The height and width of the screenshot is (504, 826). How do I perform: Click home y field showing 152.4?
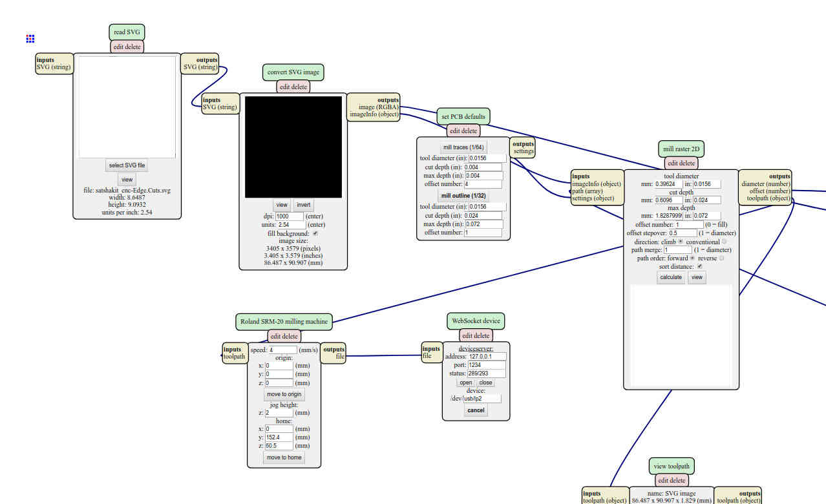pyautogui.click(x=279, y=437)
